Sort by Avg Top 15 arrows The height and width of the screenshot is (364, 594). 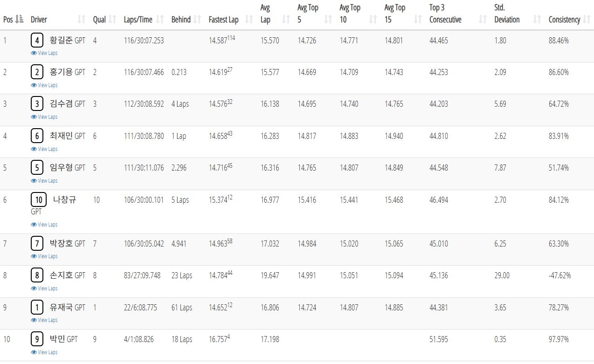click(418, 19)
